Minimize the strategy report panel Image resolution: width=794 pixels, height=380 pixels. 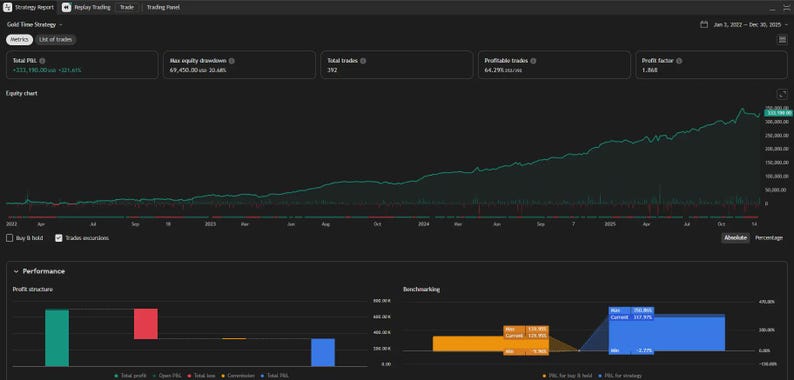click(x=772, y=8)
